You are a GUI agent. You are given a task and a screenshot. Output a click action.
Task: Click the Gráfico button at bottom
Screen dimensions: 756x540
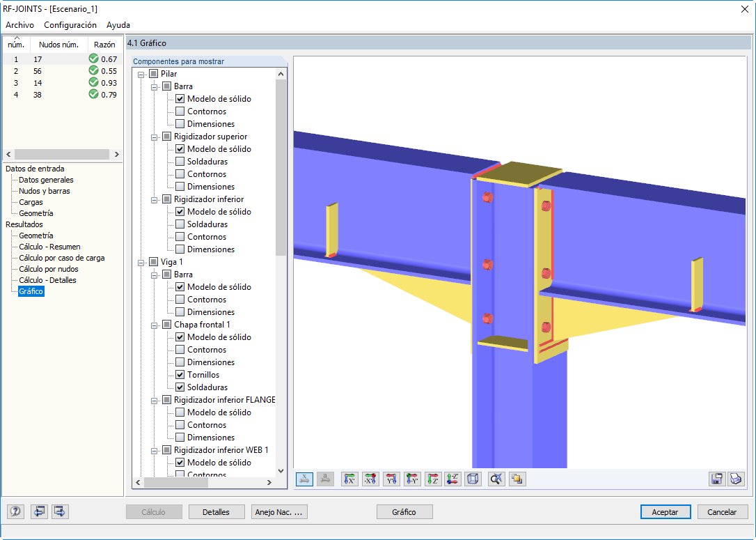pos(404,512)
